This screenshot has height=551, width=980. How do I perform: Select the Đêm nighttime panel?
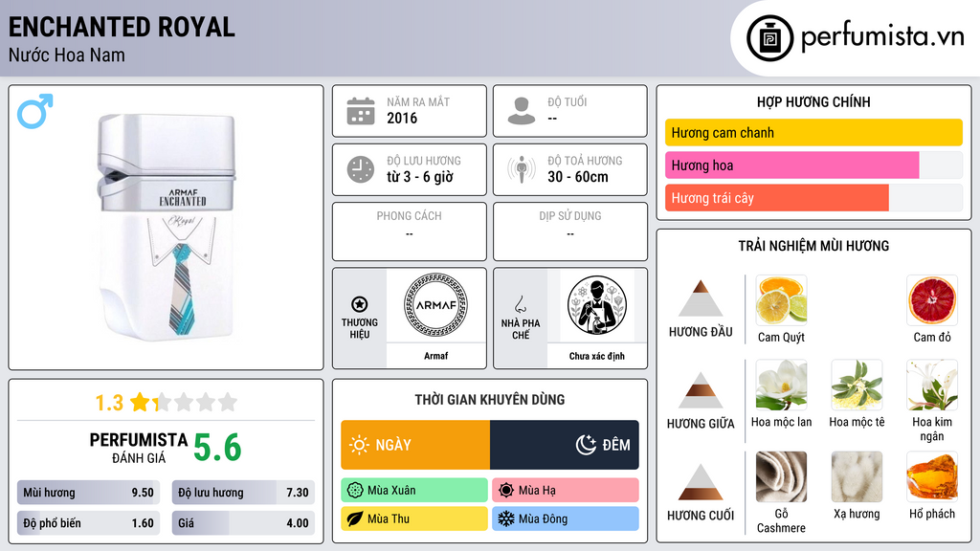pos(565,445)
